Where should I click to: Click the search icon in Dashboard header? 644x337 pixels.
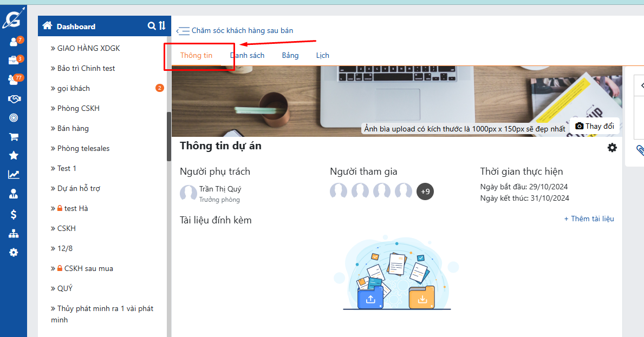point(152,26)
